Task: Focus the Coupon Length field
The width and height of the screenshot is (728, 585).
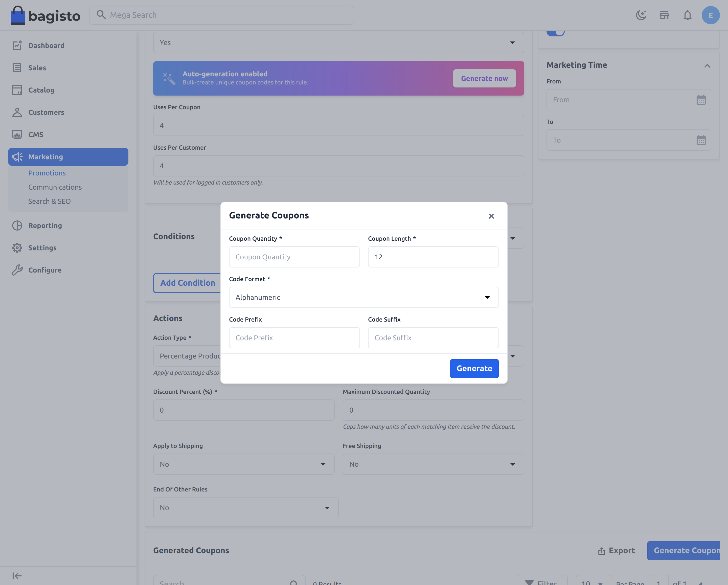Action: (433, 257)
